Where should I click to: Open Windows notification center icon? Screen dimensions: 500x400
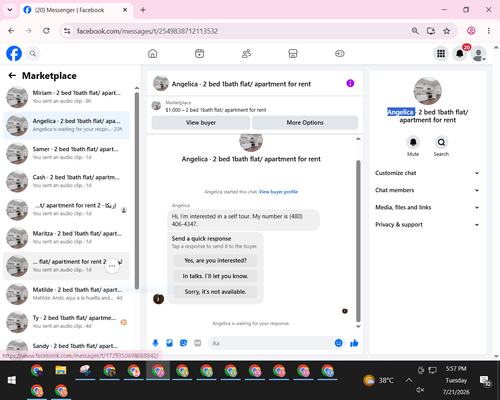[484, 380]
